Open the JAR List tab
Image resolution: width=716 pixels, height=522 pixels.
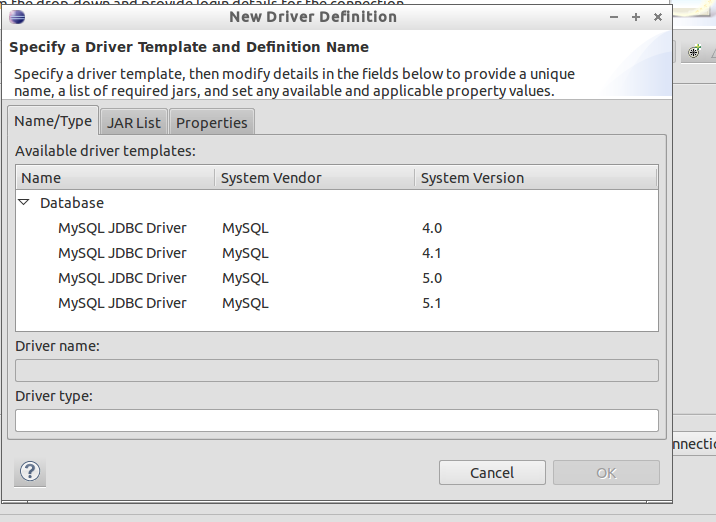134,123
